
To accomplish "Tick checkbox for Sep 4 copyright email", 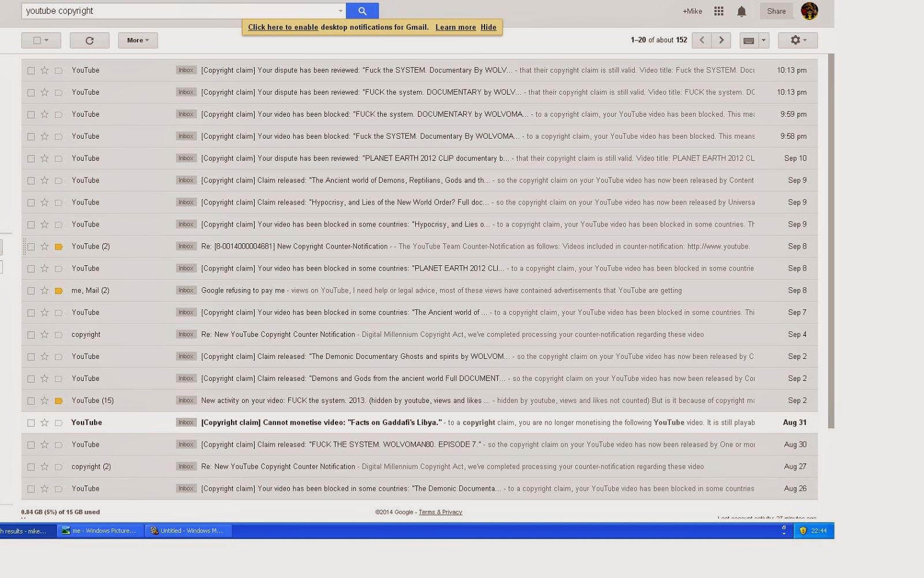I will pos(31,335).
